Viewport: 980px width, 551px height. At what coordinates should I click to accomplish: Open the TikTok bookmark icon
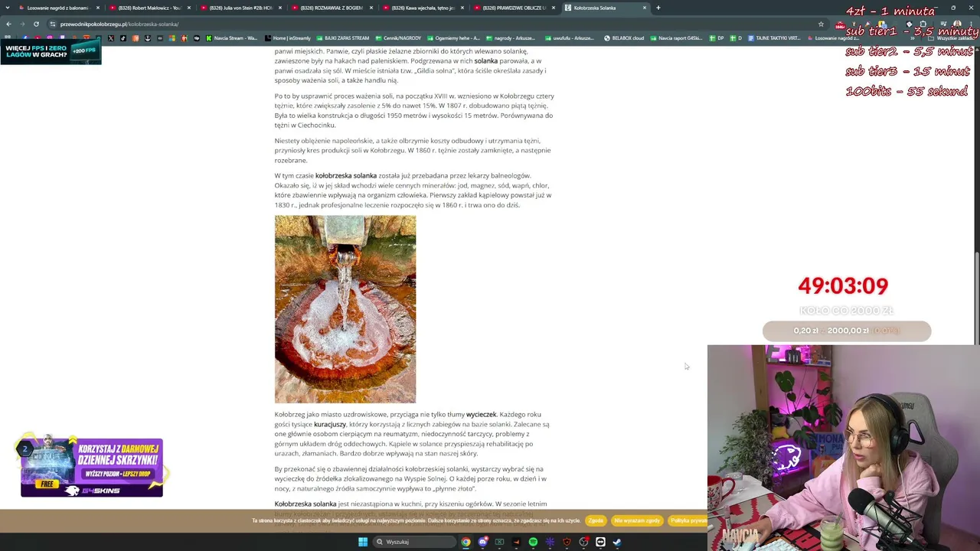click(x=122, y=37)
